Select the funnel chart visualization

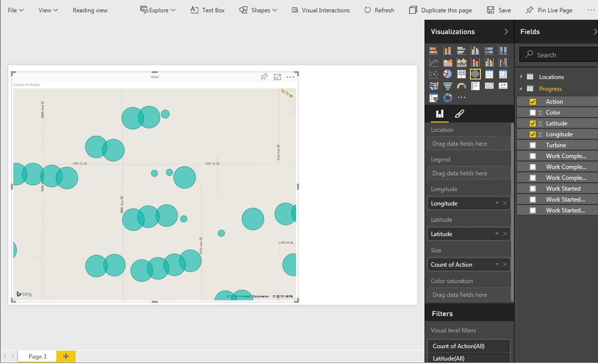[x=447, y=86]
